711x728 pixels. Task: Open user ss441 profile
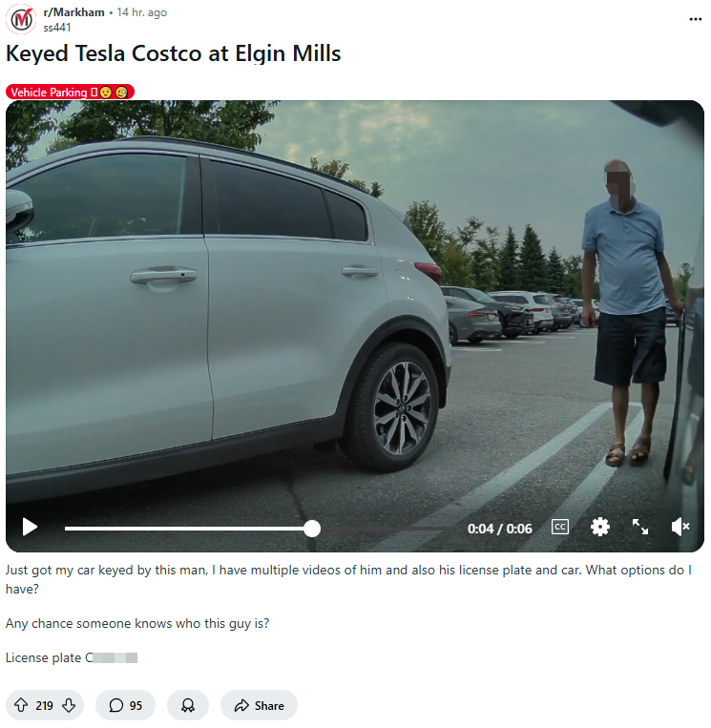[x=57, y=28]
